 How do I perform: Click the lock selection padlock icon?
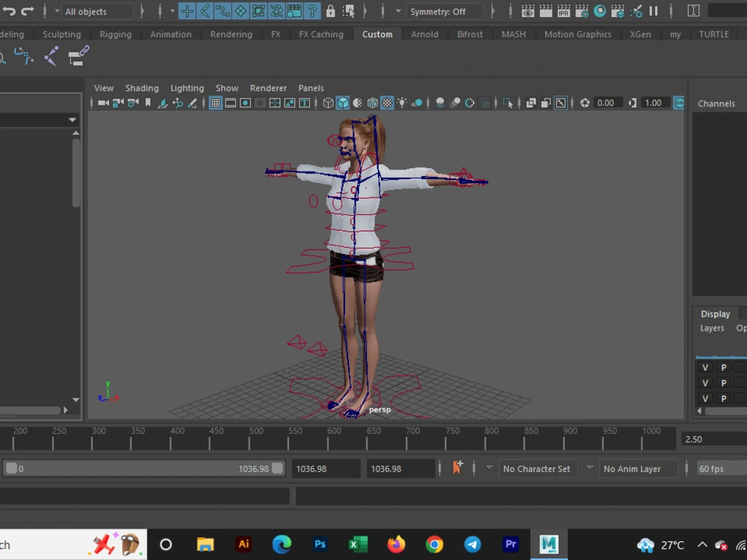click(330, 11)
